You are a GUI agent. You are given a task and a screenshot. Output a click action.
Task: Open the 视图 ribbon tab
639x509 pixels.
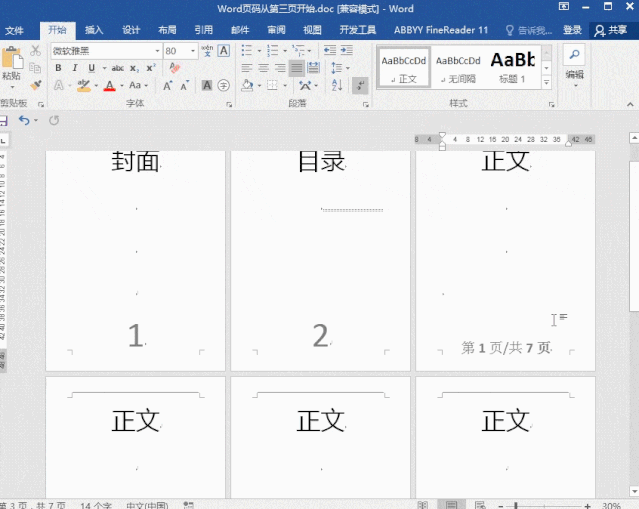pos(313,30)
